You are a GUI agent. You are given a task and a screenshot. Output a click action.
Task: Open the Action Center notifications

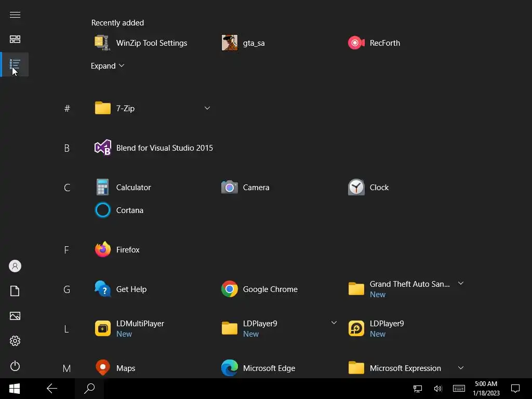[x=515, y=389]
